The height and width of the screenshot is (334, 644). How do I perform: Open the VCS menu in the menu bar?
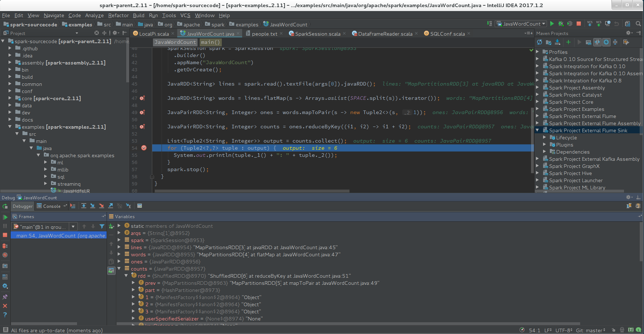[x=185, y=15]
